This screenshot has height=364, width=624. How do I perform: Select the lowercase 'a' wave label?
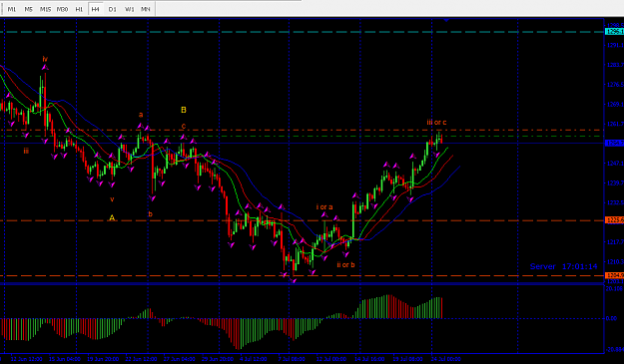click(141, 115)
